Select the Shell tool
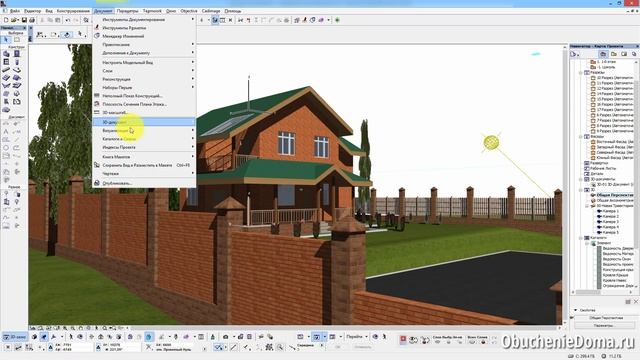 [x=6, y=86]
